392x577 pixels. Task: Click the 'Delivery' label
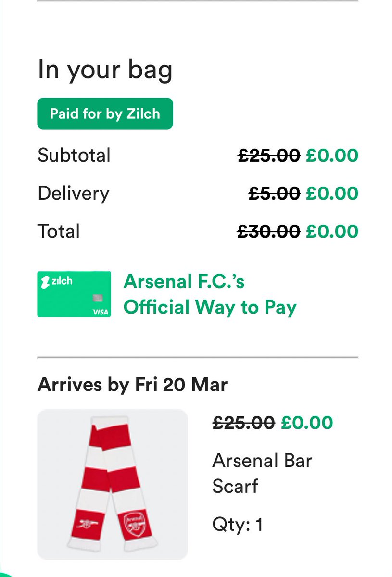click(74, 193)
